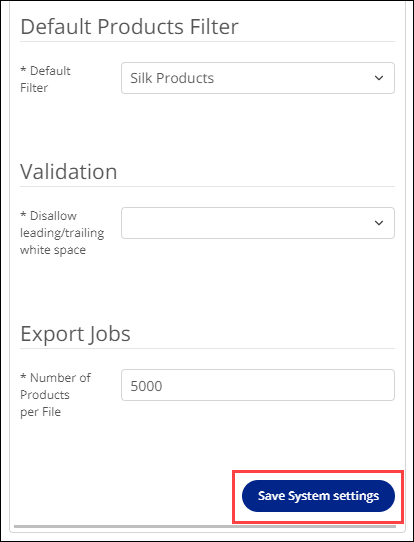Click the required asterisk beside Default Filter

(x=23, y=69)
